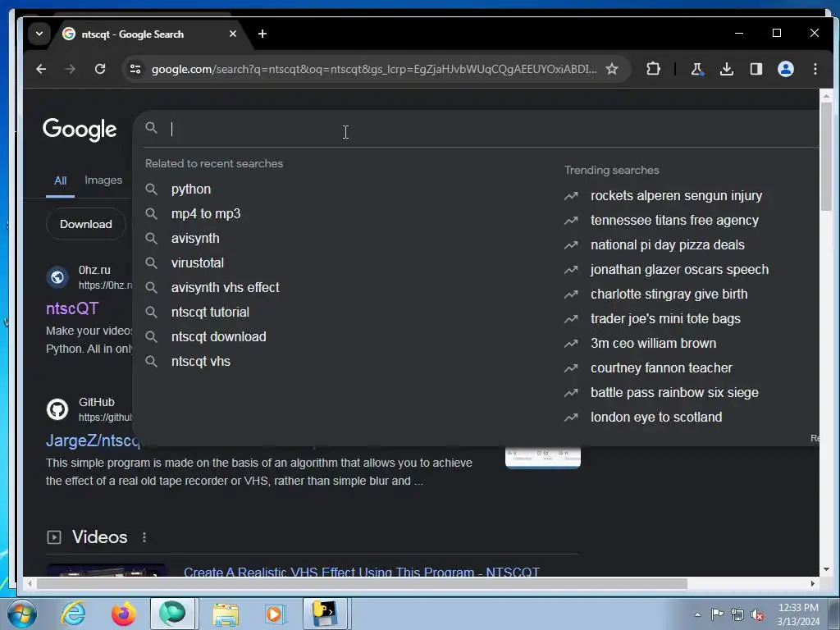Click the GitHub result preview thumbnail
The width and height of the screenshot is (840, 630).
tap(543, 457)
